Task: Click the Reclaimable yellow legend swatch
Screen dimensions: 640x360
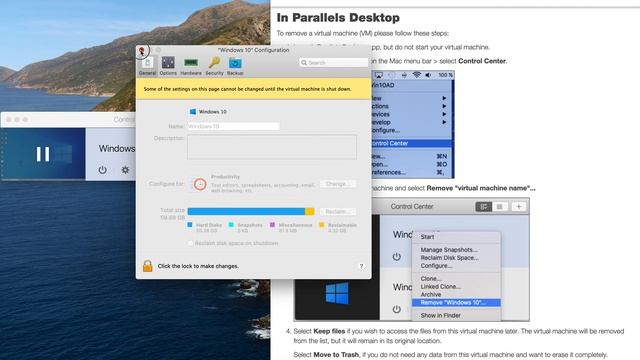Action: click(x=322, y=225)
